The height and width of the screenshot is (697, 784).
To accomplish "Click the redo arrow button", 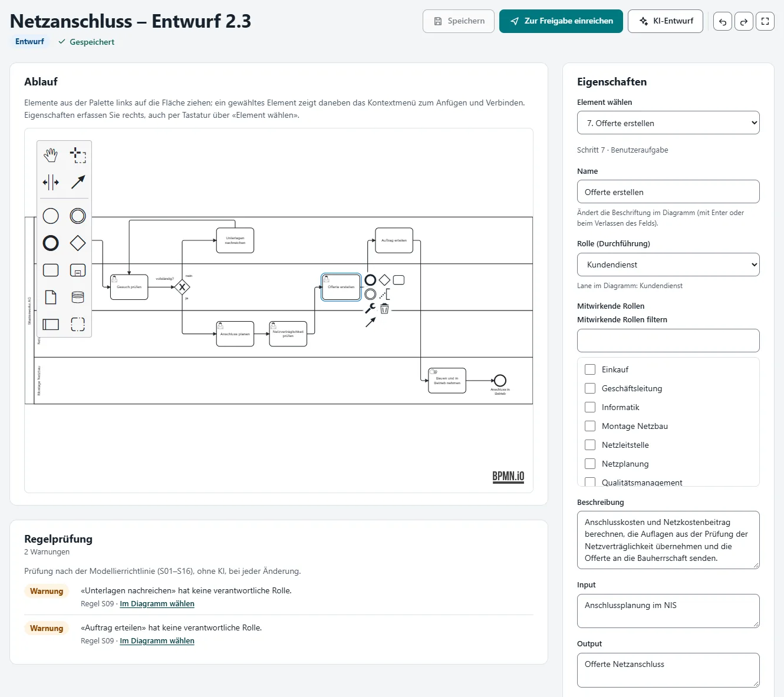I will pyautogui.click(x=744, y=21).
